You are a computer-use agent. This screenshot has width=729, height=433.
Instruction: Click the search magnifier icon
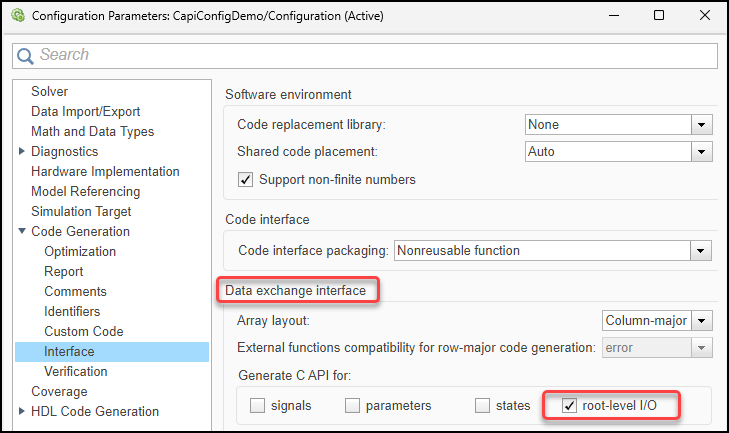click(x=25, y=55)
